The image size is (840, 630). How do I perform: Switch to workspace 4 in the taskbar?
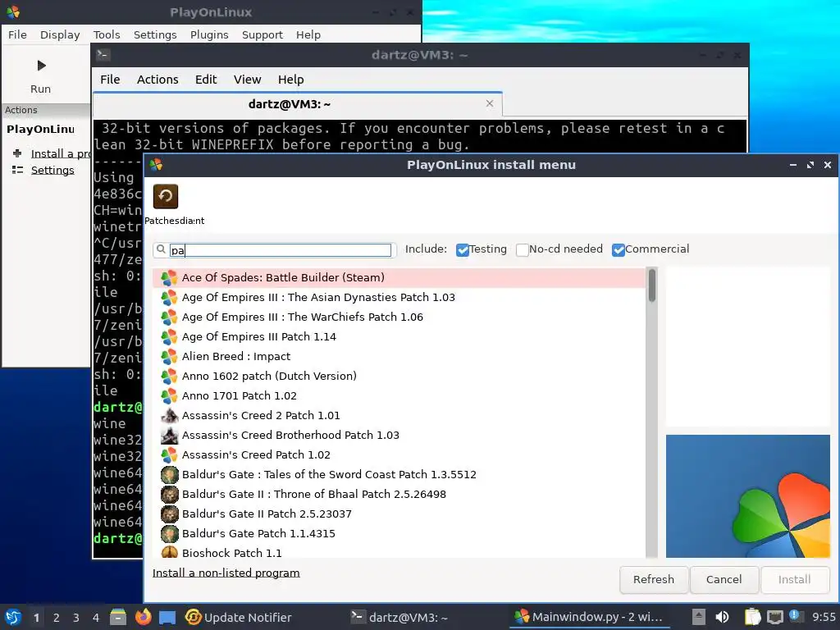[96, 618]
